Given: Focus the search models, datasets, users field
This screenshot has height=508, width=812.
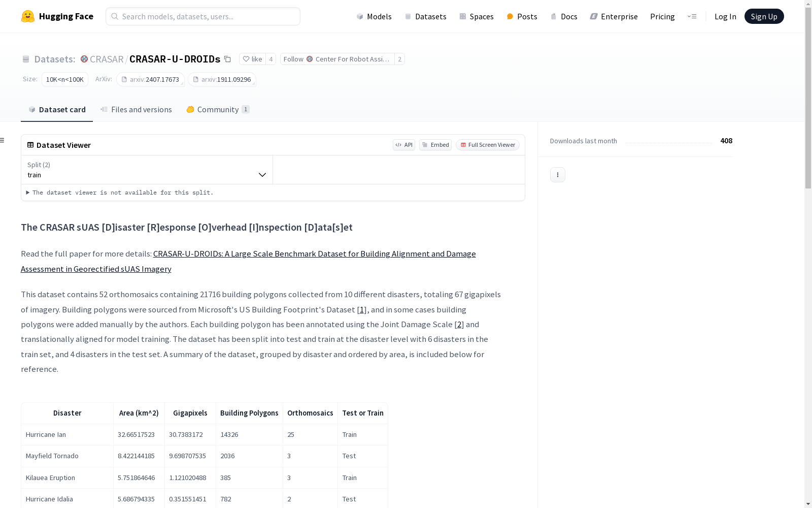Looking at the screenshot, I should [203, 16].
